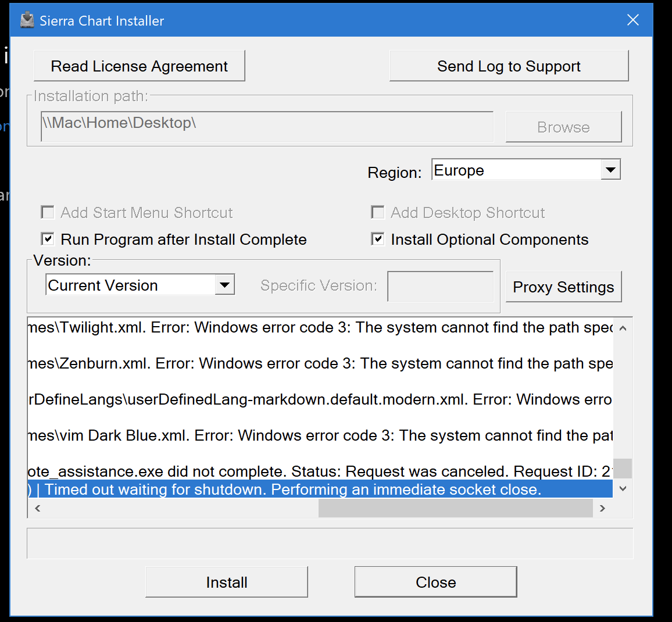The image size is (672, 622).
Task: Click the log scroll-down arrow
Action: [x=623, y=488]
